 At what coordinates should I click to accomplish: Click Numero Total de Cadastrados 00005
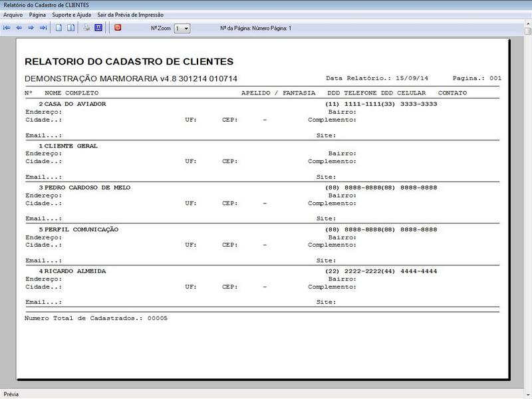tap(96, 319)
